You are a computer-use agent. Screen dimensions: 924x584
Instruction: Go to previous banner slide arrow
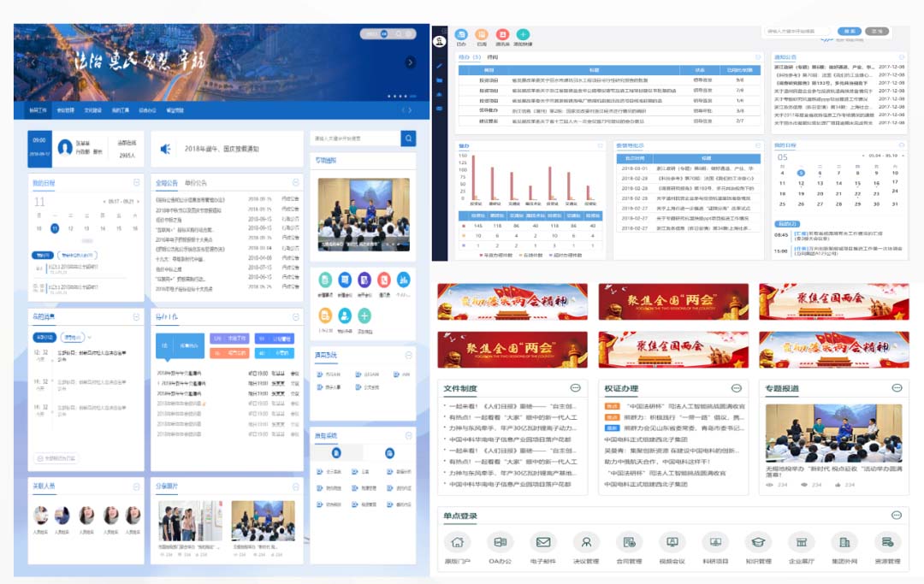click(33, 62)
